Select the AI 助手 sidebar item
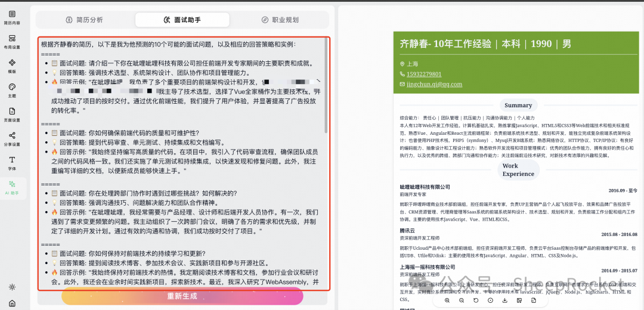The width and height of the screenshot is (644, 310). pyautogui.click(x=12, y=188)
